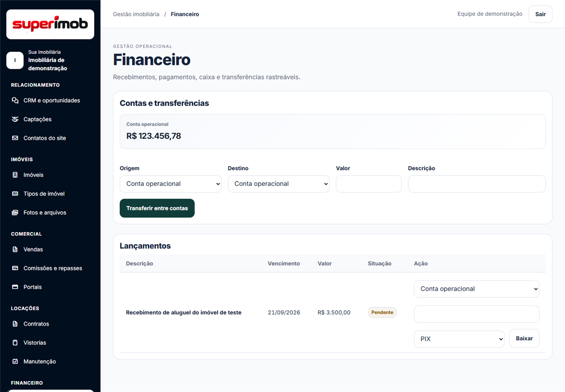Click Gestão imobiliária breadcrumb link

tap(136, 14)
